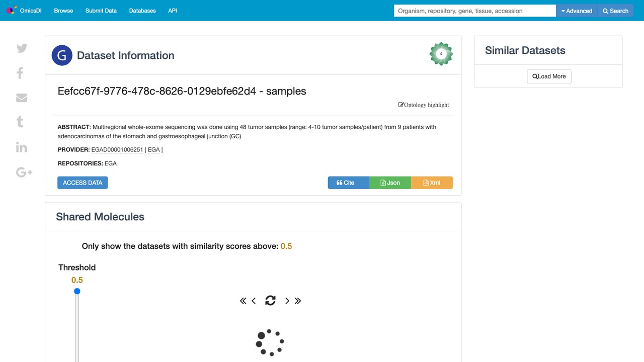Open the Browse menu item
Image resolution: width=644 pixels, height=362 pixels.
(63, 11)
